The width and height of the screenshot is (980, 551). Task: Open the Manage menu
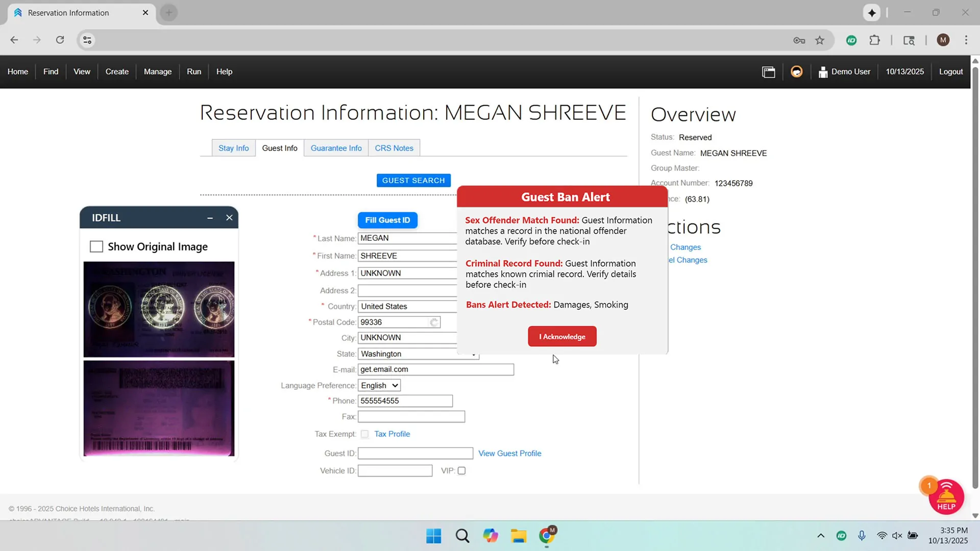coord(157,72)
